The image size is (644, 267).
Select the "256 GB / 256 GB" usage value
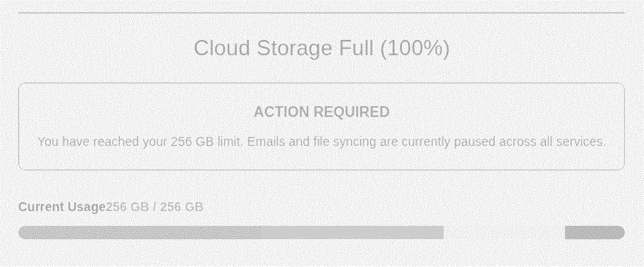155,207
